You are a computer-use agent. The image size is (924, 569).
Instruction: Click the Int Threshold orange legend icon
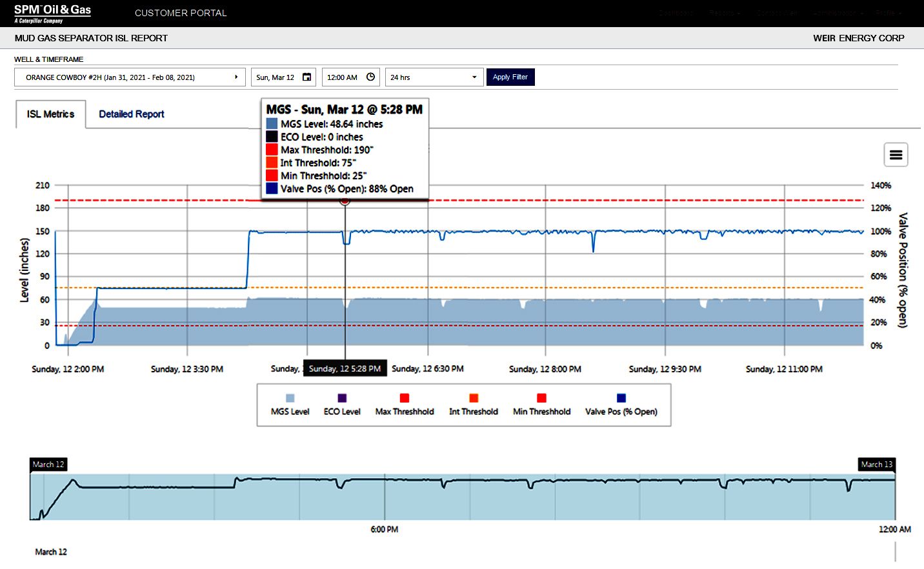pos(473,398)
